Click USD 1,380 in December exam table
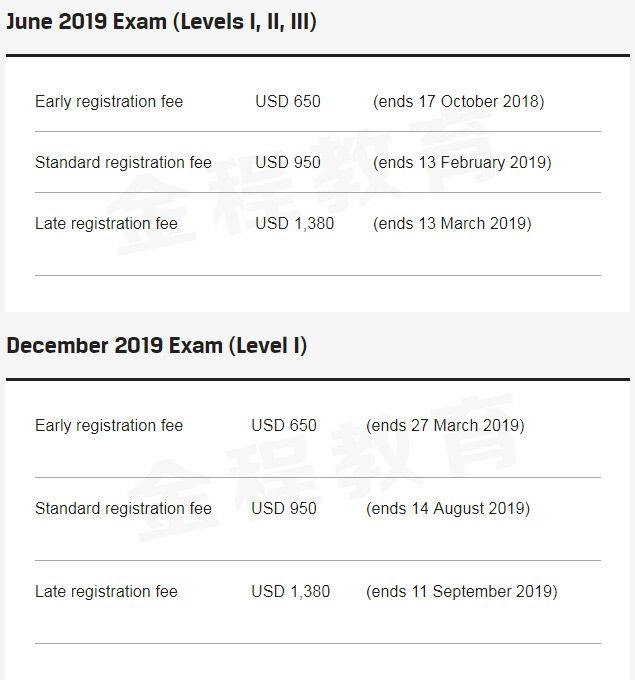This screenshot has width=635, height=680. tap(291, 592)
